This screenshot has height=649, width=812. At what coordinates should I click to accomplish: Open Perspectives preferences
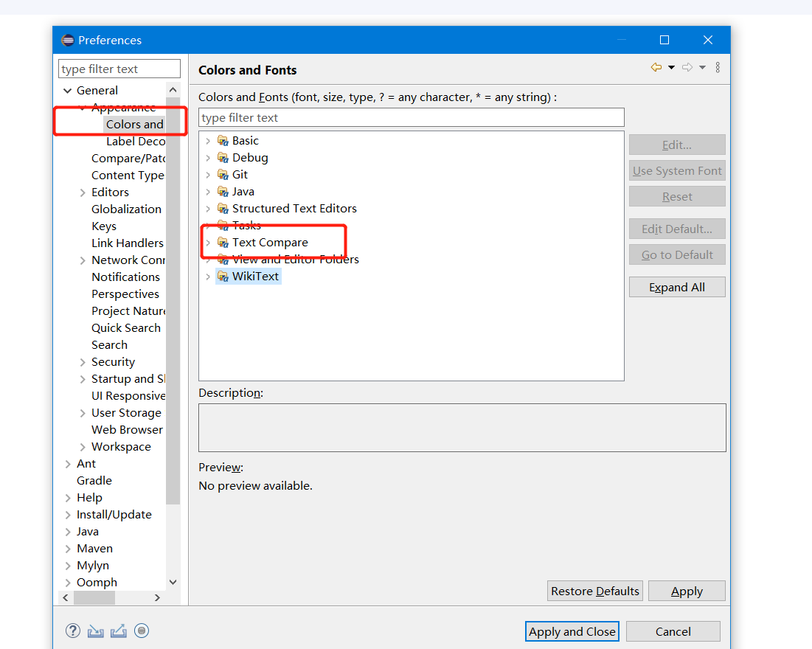tap(125, 294)
